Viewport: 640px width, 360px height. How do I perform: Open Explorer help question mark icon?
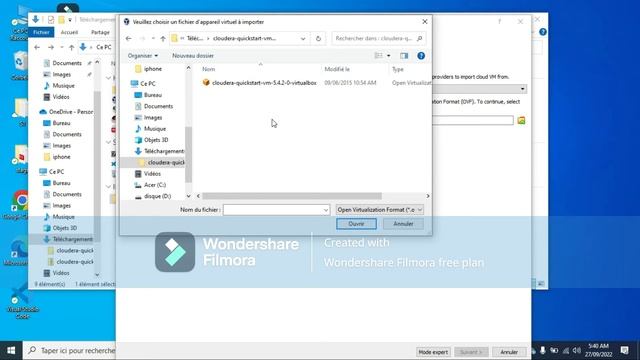(543, 32)
